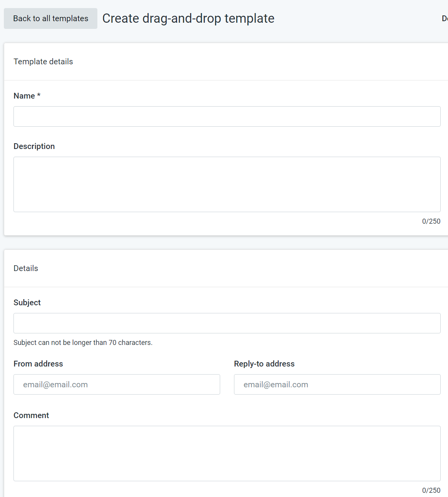Viewport: 448px width, 497px height.
Task: Click the 0/250 counter below Comment
Action: [x=431, y=490]
